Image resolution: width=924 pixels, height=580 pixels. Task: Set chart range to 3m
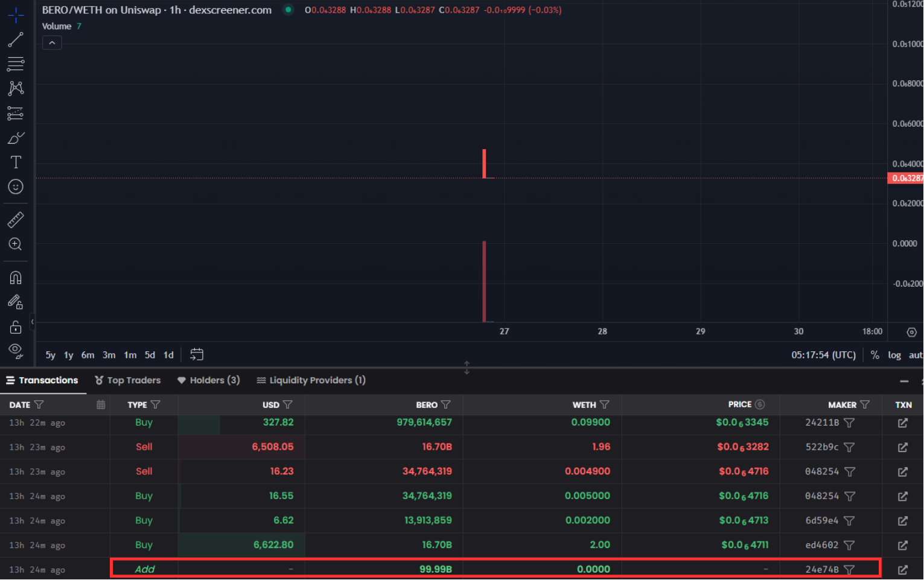pyautogui.click(x=109, y=355)
